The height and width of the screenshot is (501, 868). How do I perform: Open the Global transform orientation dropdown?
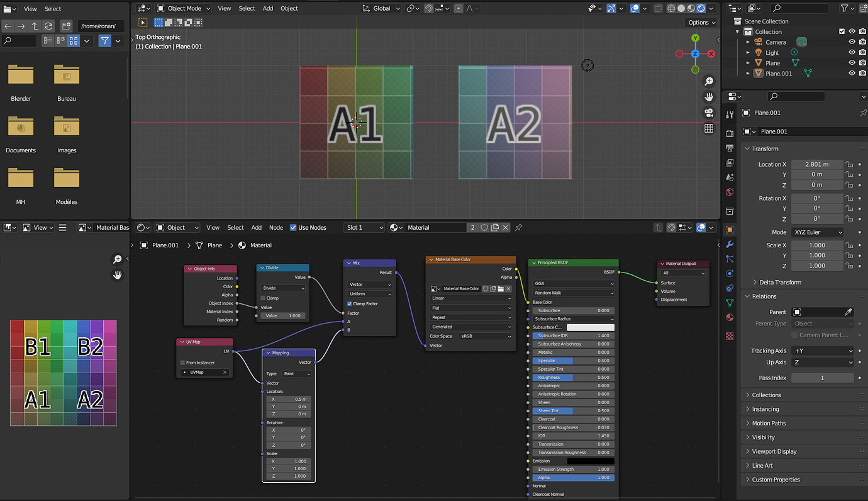click(382, 8)
